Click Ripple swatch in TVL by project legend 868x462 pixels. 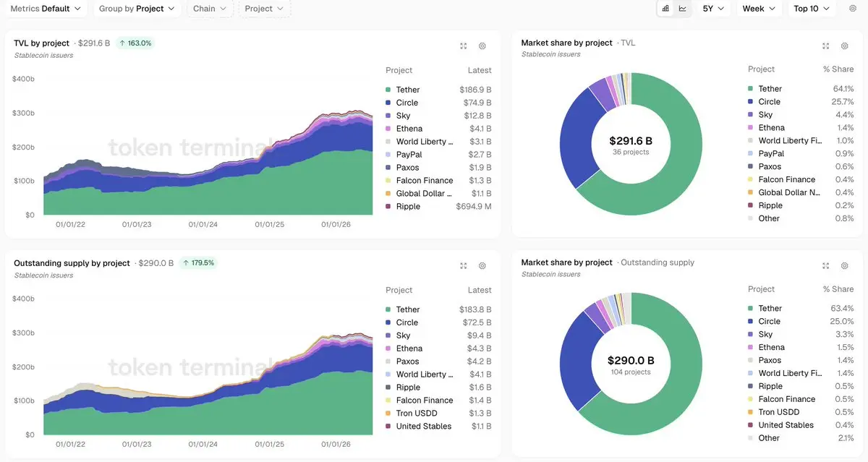(x=388, y=207)
